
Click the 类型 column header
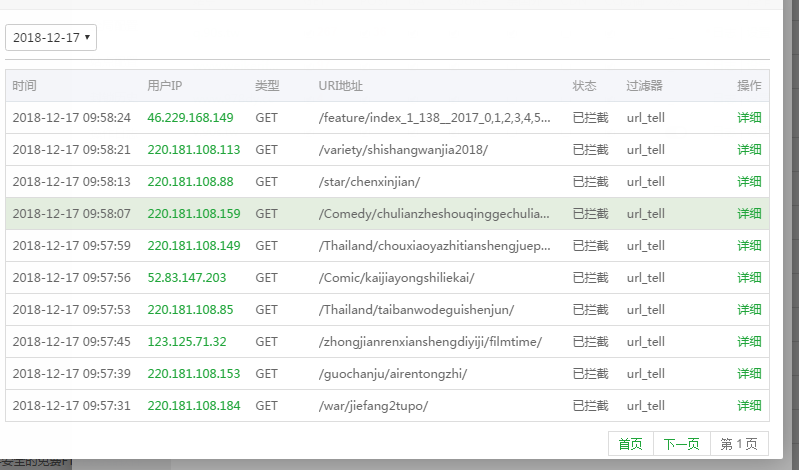[267, 86]
